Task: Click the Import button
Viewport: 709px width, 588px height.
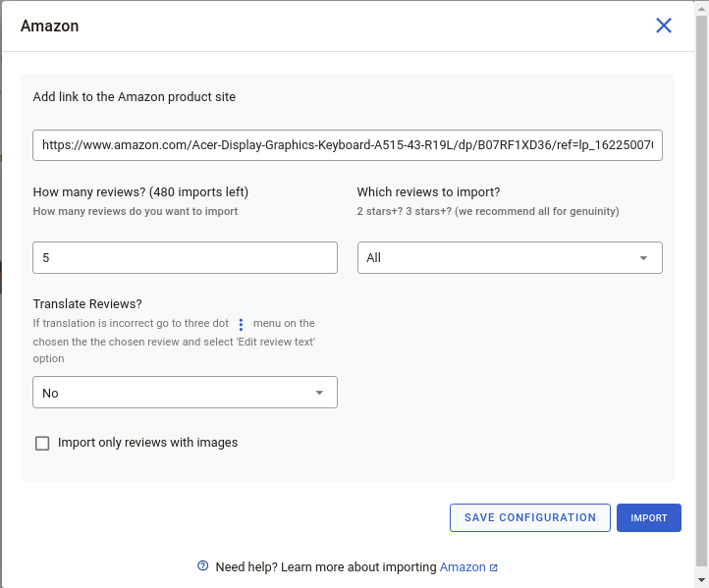Action: click(x=649, y=517)
